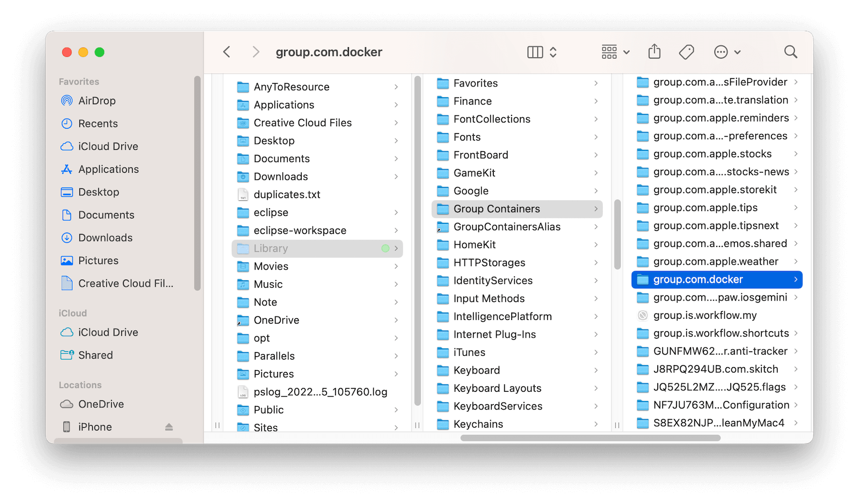Select OneDrive under Locations
Viewport: 859px width, 504px height.
101,404
